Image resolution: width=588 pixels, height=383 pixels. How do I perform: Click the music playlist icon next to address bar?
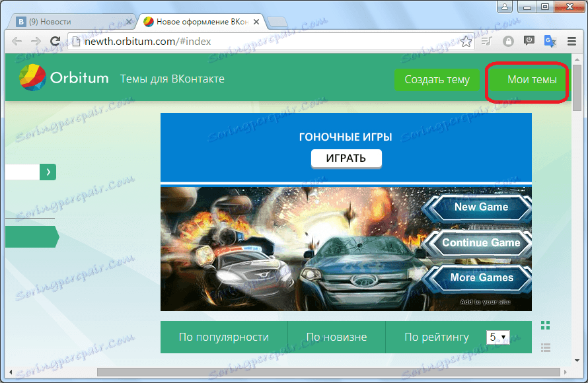tap(486, 41)
